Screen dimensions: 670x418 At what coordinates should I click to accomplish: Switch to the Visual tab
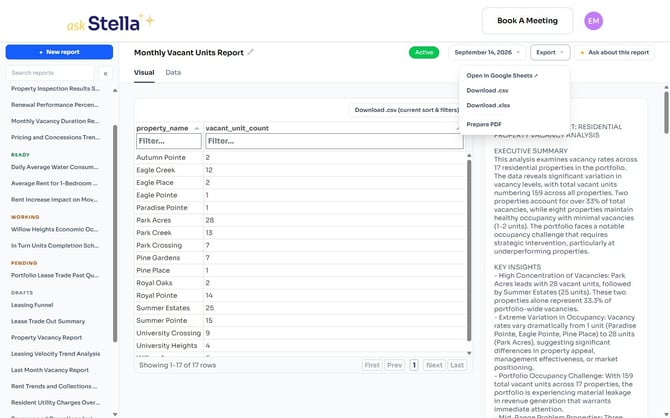144,73
